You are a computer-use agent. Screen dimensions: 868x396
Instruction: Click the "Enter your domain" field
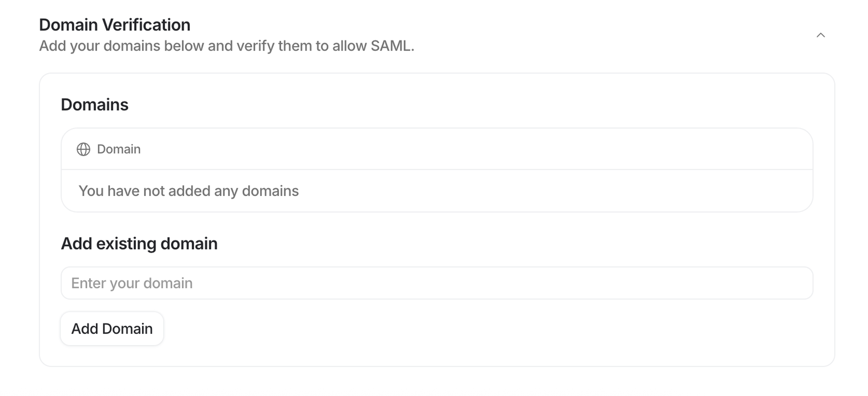coord(437,283)
